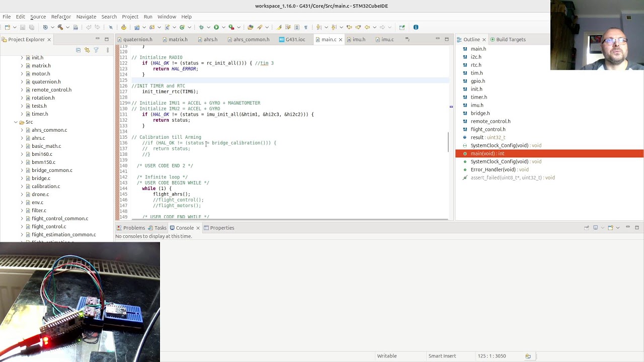
Task: Click the Open Perspective icon in toolbar
Action: click(x=401, y=27)
